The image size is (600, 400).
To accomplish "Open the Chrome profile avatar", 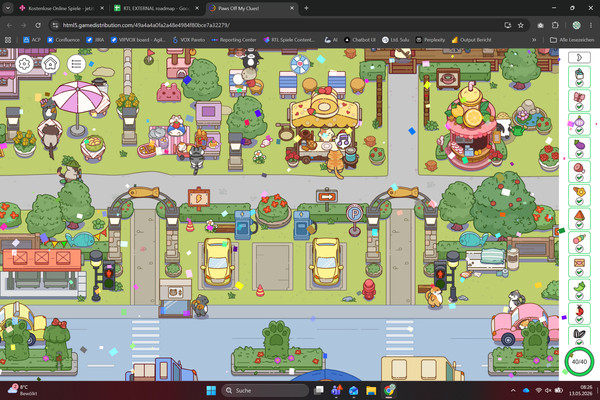I will (576, 25).
